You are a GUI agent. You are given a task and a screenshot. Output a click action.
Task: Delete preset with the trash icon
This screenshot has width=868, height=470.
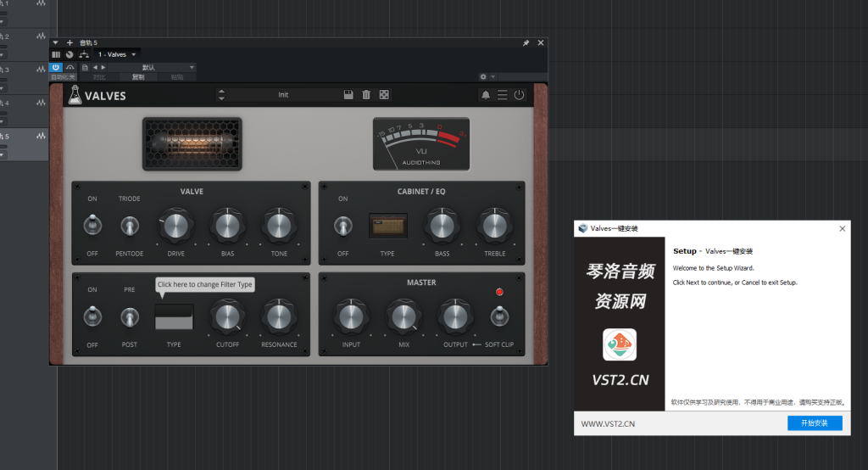point(366,95)
